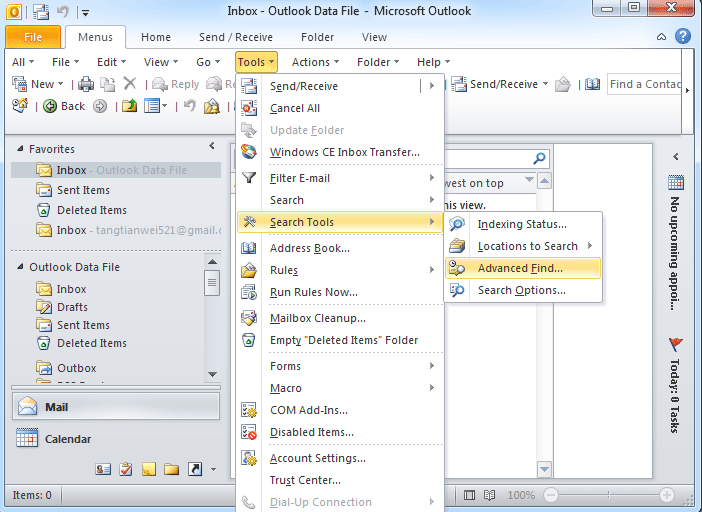The height and width of the screenshot is (512, 702).
Task: Click Cancel All in Tools menu
Action: click(340, 108)
